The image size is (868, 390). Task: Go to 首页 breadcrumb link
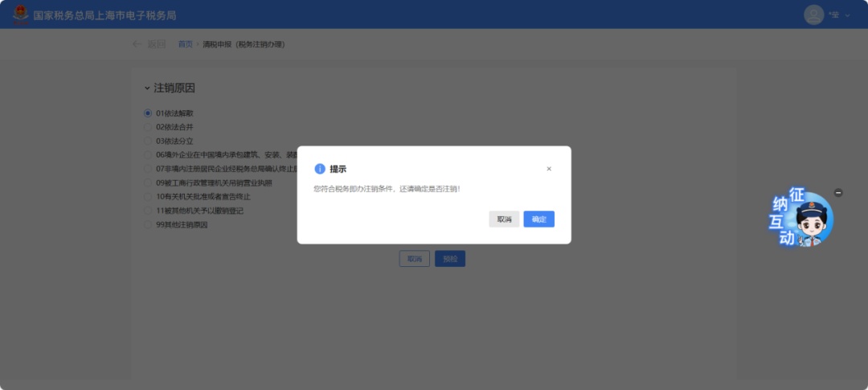pos(185,44)
